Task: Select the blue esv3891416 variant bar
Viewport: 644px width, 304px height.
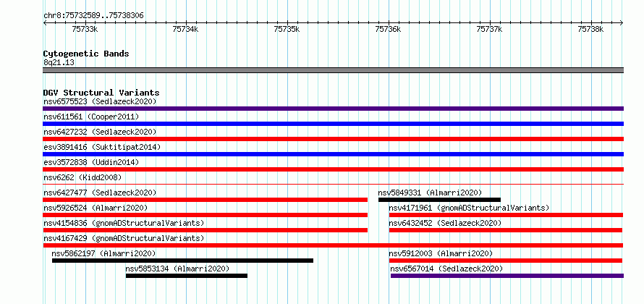Action: pos(333,154)
